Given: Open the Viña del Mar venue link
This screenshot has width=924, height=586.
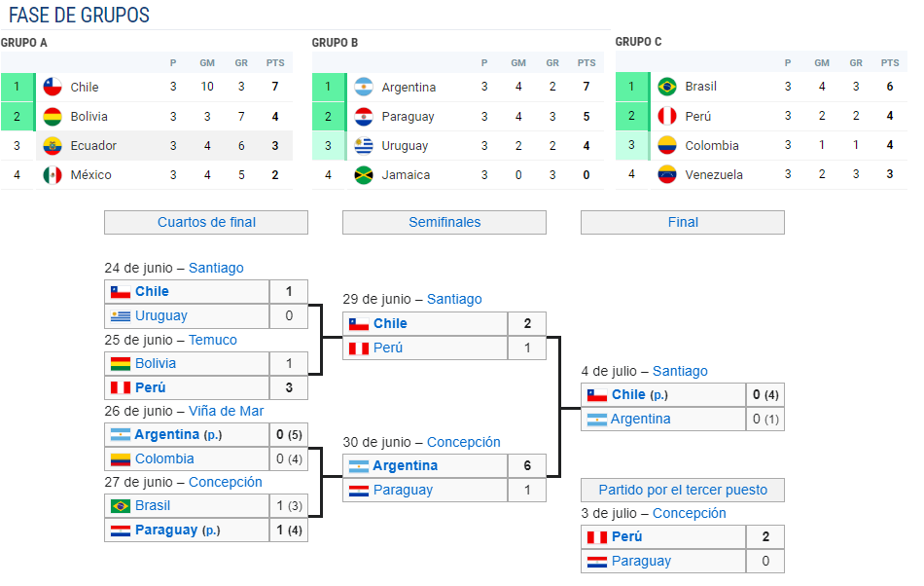Looking at the screenshot, I should pos(226,411).
